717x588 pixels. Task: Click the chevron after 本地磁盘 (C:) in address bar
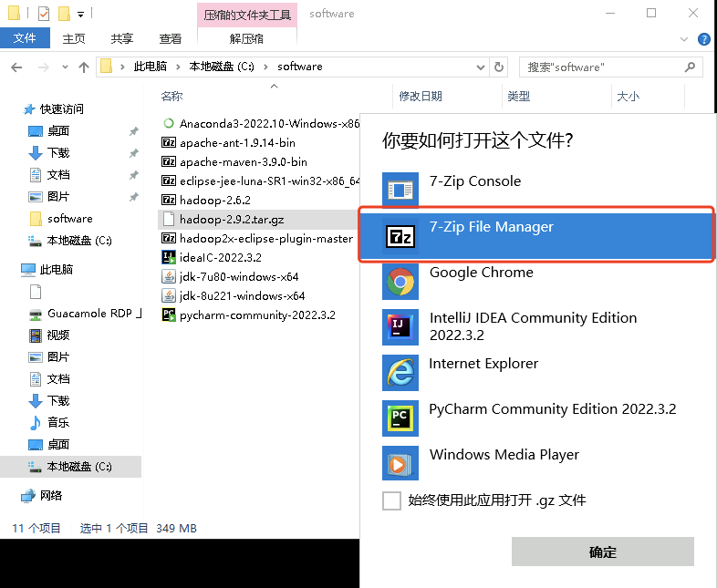[x=265, y=67]
